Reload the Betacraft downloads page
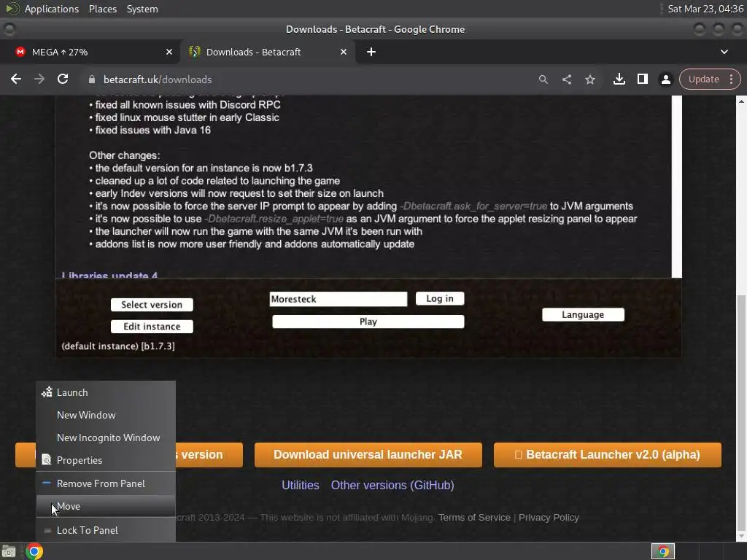Screen dimensions: 747x560 63,79
